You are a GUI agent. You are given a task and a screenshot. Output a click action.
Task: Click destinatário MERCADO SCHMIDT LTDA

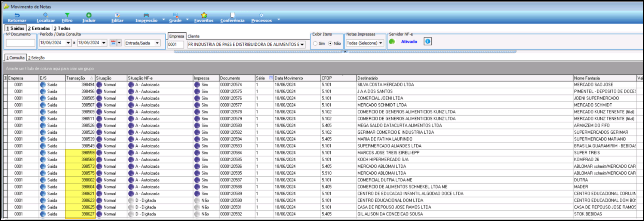pyautogui.click(x=382, y=105)
